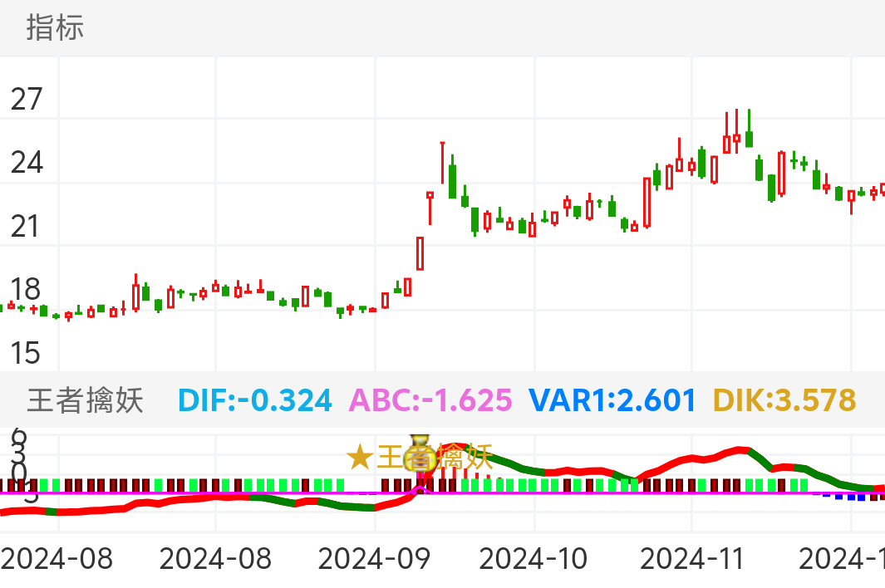The image size is (885, 588).
Task: Click the gold star signal icon
Action: point(360,457)
